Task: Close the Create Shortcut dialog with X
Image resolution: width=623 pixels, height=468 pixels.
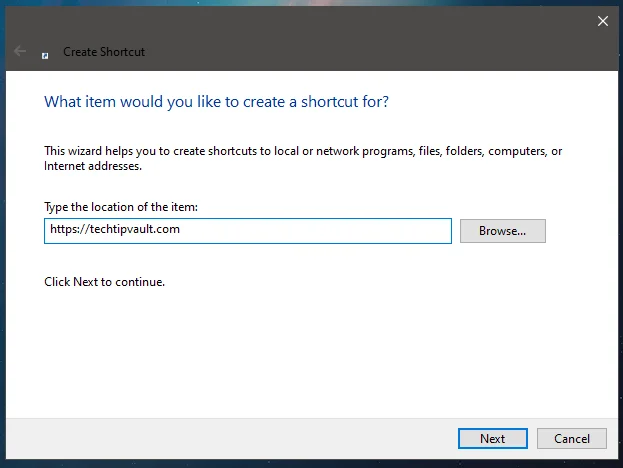Action: click(603, 21)
